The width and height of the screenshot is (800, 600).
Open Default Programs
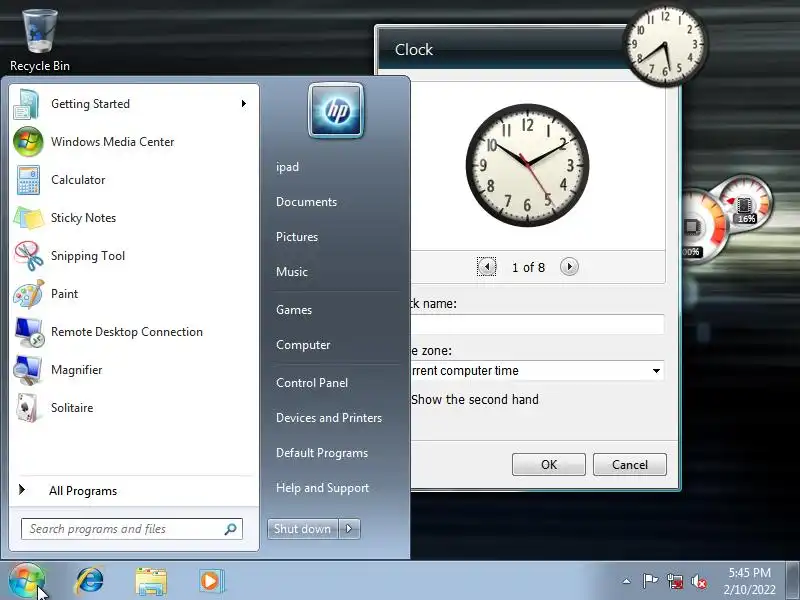tap(321, 453)
